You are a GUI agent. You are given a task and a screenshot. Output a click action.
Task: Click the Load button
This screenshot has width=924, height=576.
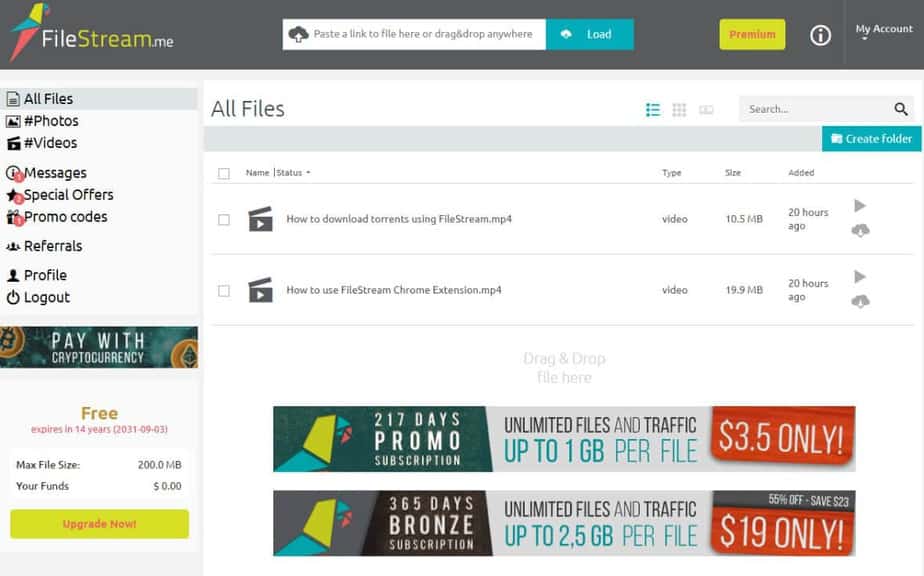590,34
